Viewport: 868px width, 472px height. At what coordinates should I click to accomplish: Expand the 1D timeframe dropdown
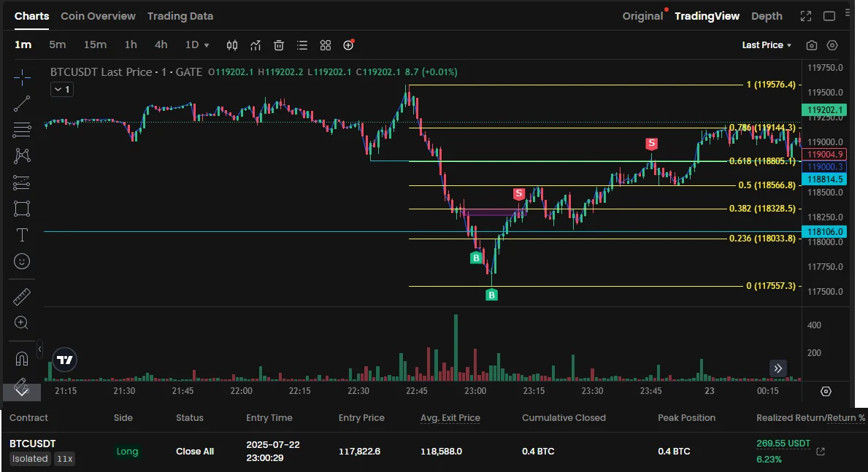click(x=197, y=45)
